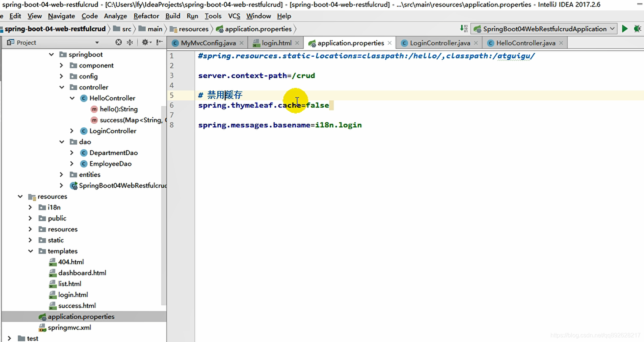Select dashboard.html in templates
The image size is (644, 342).
82,273
